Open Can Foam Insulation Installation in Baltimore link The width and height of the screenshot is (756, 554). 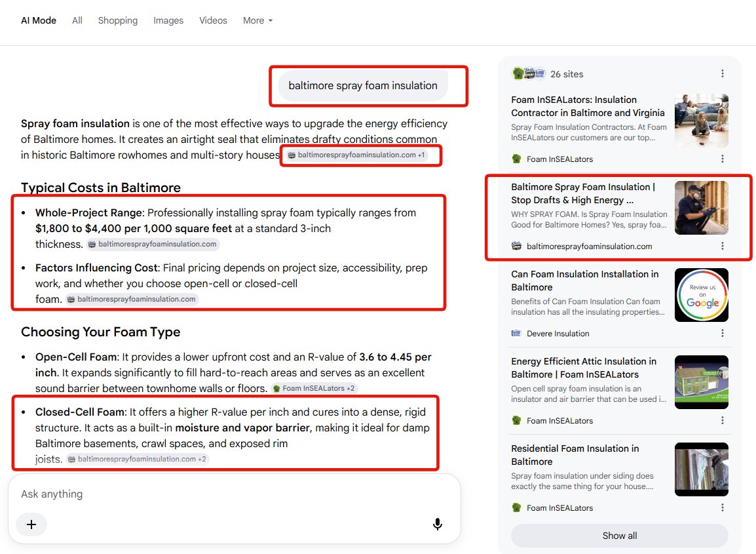585,281
